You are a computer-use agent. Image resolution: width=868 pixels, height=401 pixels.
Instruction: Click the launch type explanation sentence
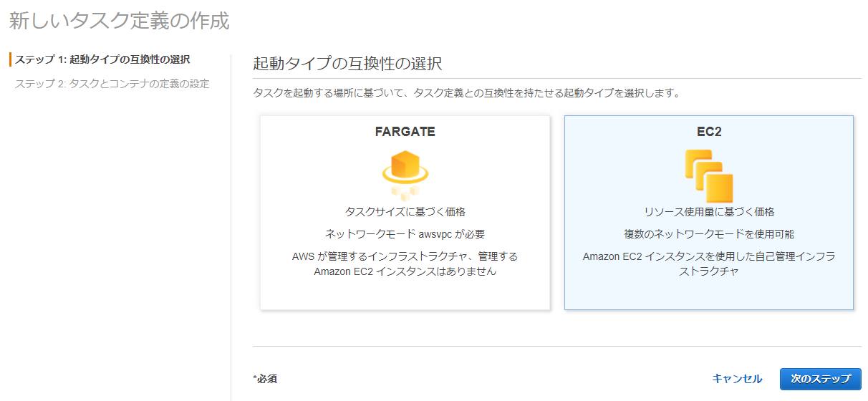[466, 93]
